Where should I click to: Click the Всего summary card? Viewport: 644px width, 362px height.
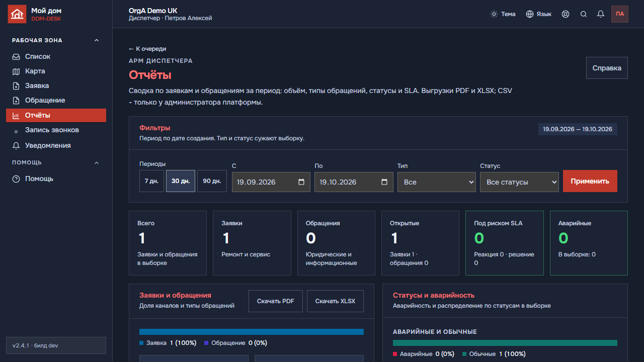(x=168, y=243)
